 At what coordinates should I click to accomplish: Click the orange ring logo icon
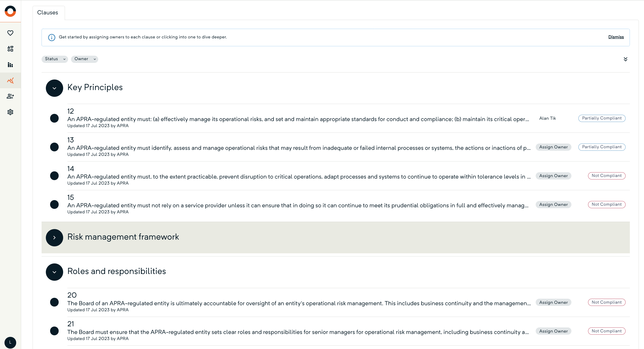[10, 11]
